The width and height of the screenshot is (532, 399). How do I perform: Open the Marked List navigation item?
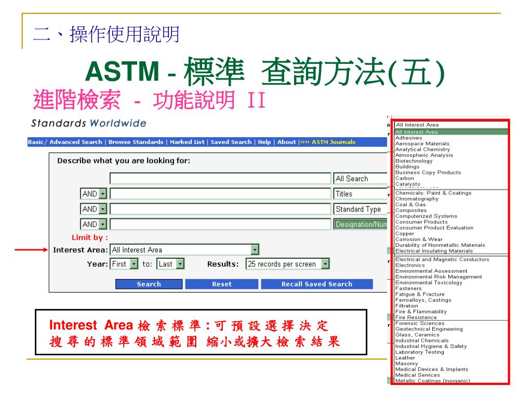tap(187, 142)
